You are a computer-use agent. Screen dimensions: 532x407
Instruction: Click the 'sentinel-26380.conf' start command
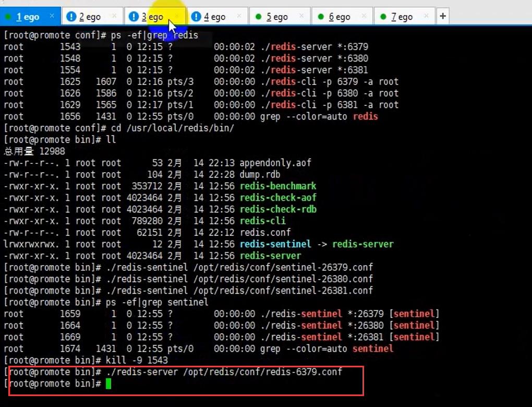[239, 279]
